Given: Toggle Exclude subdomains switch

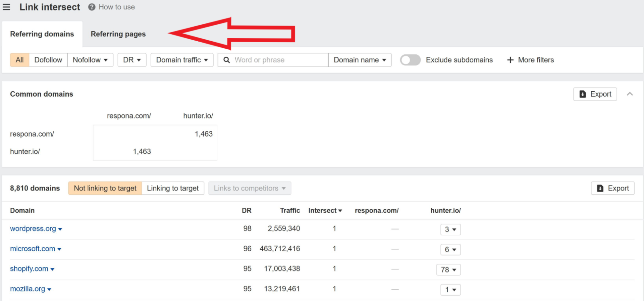Looking at the screenshot, I should click(x=410, y=60).
